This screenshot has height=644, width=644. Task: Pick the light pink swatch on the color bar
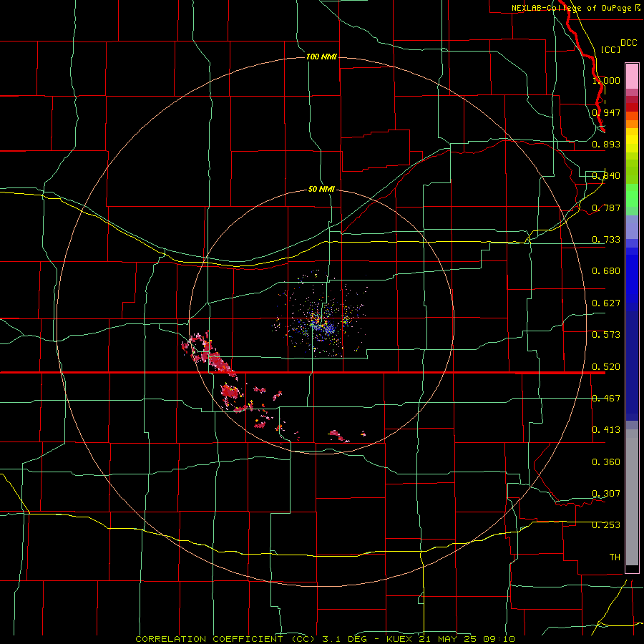(632, 77)
